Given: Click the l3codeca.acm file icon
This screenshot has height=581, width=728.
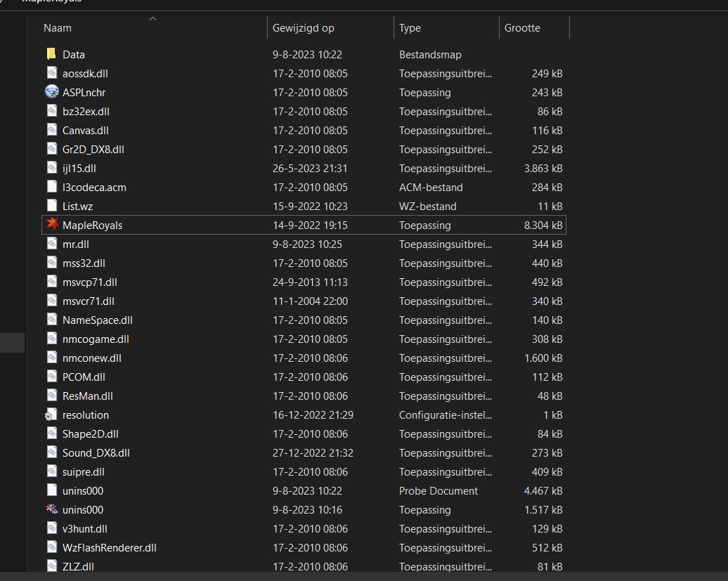Looking at the screenshot, I should pos(51,187).
